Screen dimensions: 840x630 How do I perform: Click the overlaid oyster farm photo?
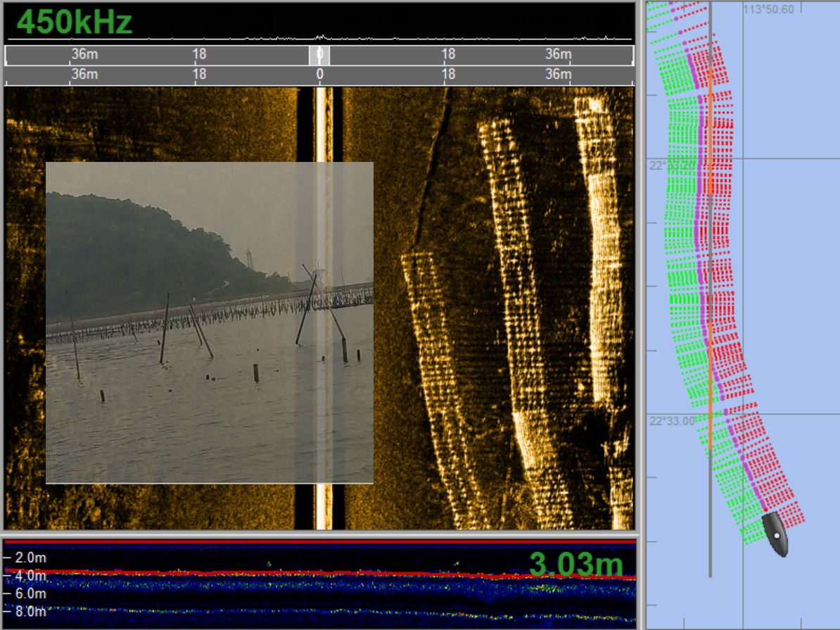(209, 322)
